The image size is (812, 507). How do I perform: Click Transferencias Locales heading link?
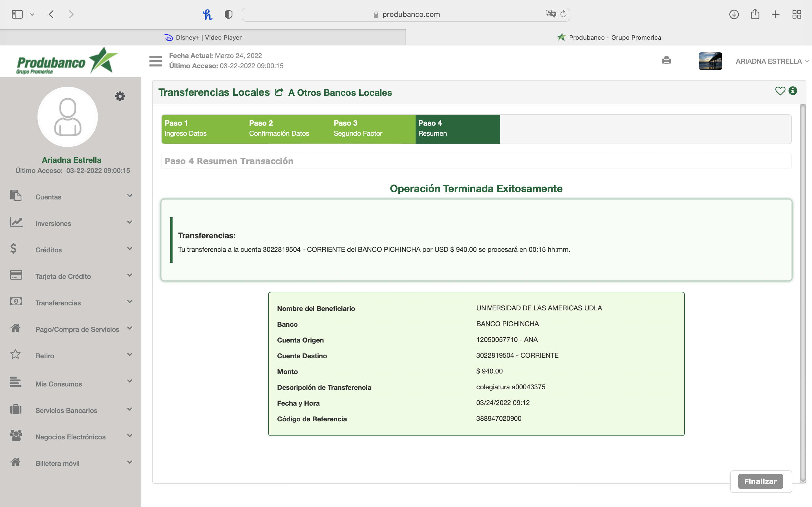(214, 92)
